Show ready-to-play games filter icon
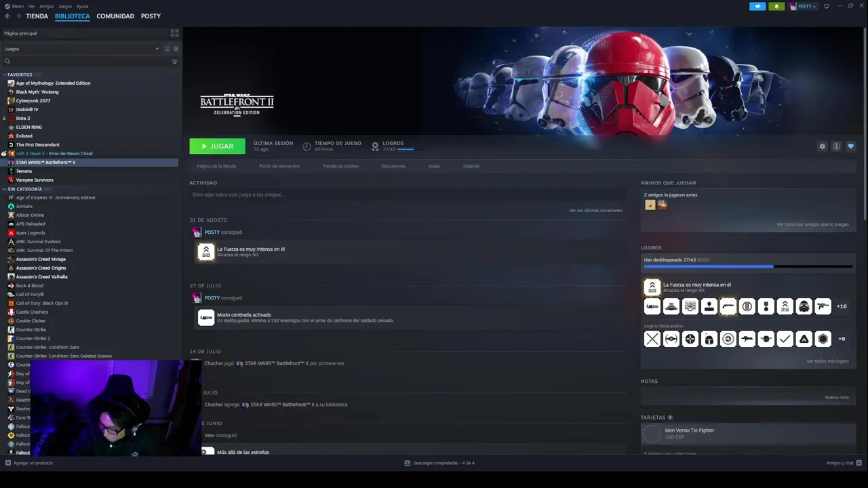This screenshot has height=488, width=868. pos(176,49)
